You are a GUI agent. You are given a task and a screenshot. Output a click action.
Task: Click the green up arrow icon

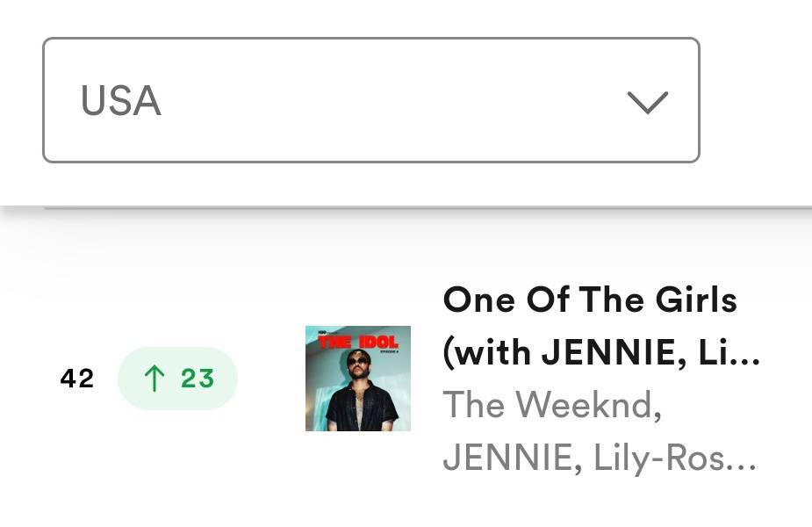click(154, 378)
